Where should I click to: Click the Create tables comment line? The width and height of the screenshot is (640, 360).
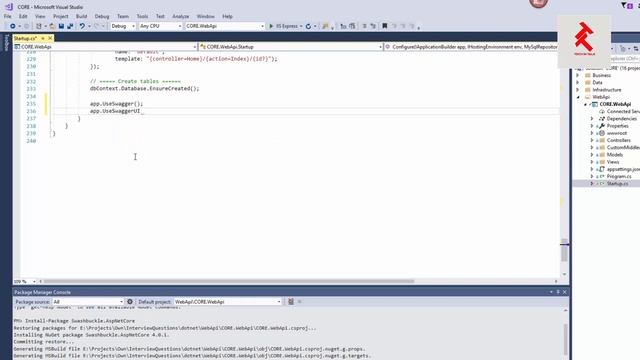pyautogui.click(x=135, y=81)
